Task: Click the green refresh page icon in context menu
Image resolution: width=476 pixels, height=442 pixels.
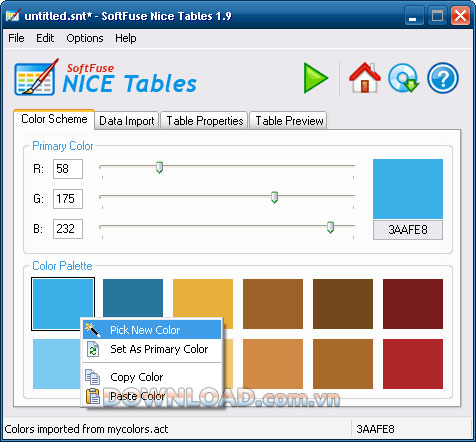Action: [x=93, y=349]
